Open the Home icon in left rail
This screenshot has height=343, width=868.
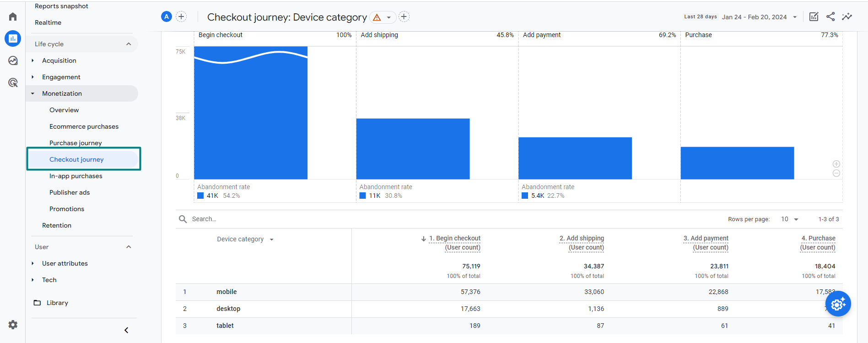tap(13, 16)
